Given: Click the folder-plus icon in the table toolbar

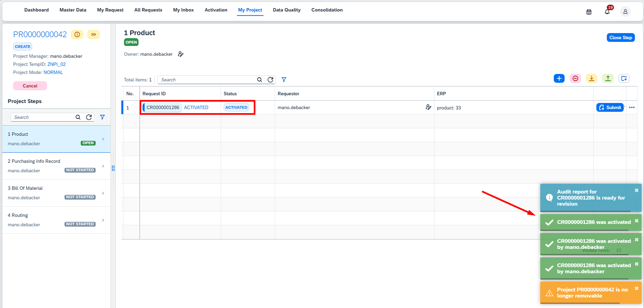Looking at the screenshot, I should click(x=624, y=78).
